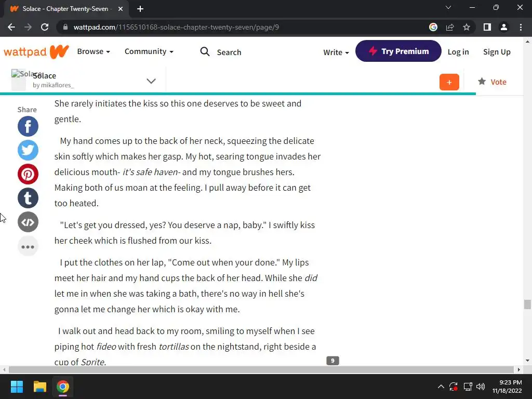Open Chrome profile icon
The height and width of the screenshot is (399, 532).
504,27
